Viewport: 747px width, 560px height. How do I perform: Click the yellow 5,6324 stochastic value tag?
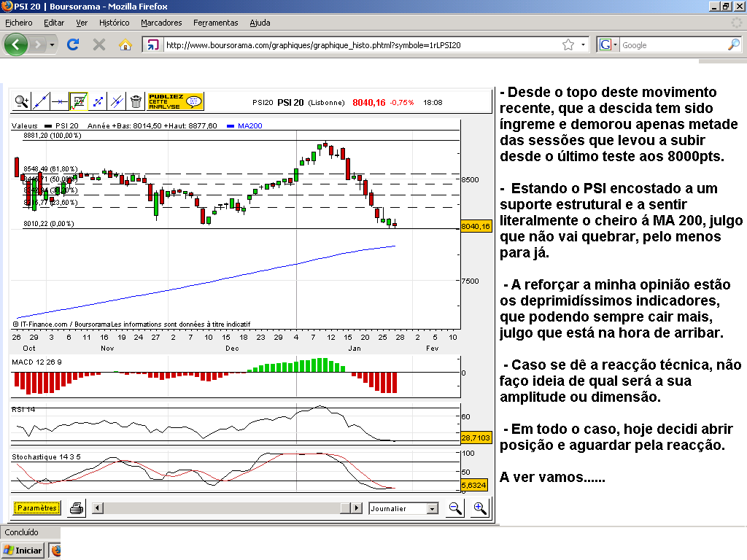pos(473,485)
